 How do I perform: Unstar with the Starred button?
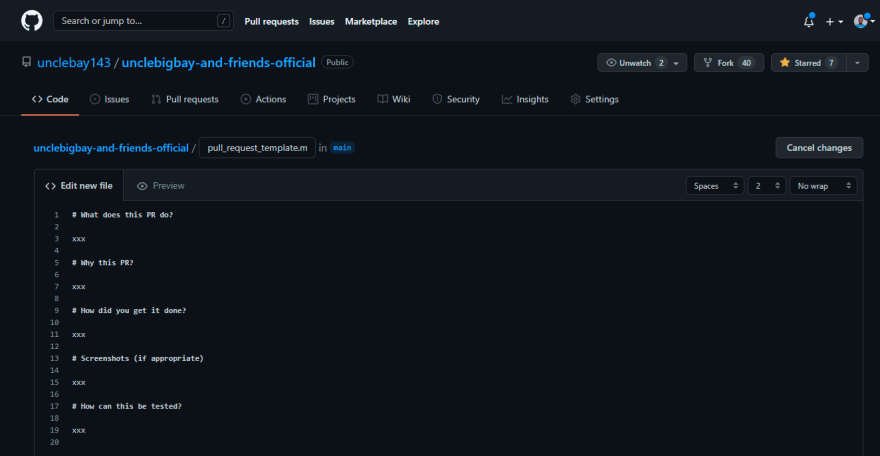[808, 63]
